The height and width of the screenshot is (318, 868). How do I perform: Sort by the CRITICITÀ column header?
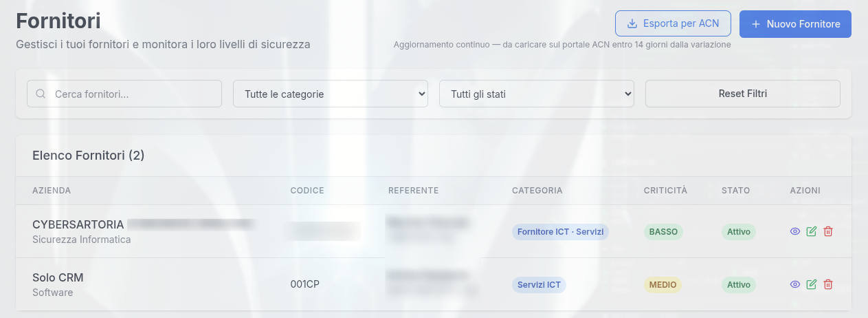tap(665, 191)
